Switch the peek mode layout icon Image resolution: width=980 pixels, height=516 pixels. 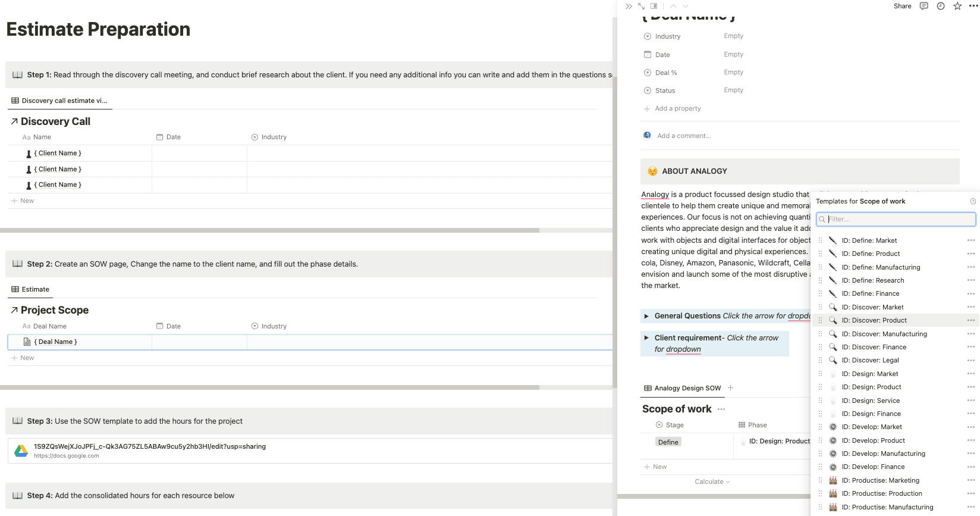pyautogui.click(x=654, y=6)
